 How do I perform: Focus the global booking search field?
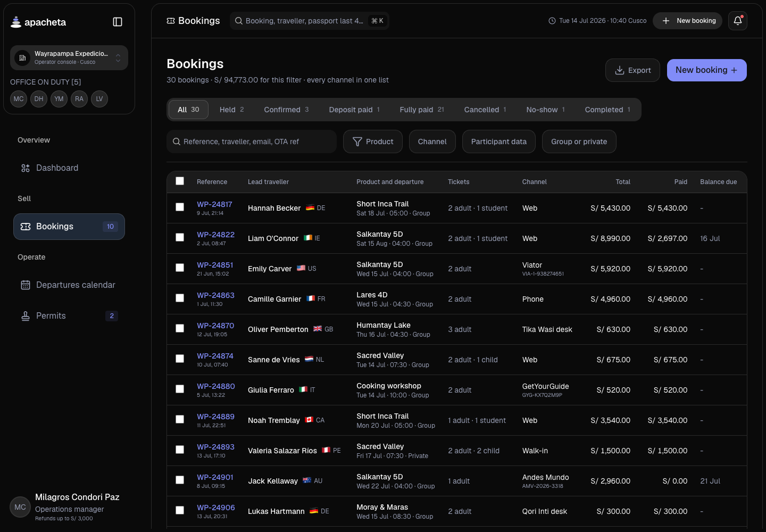click(310, 21)
